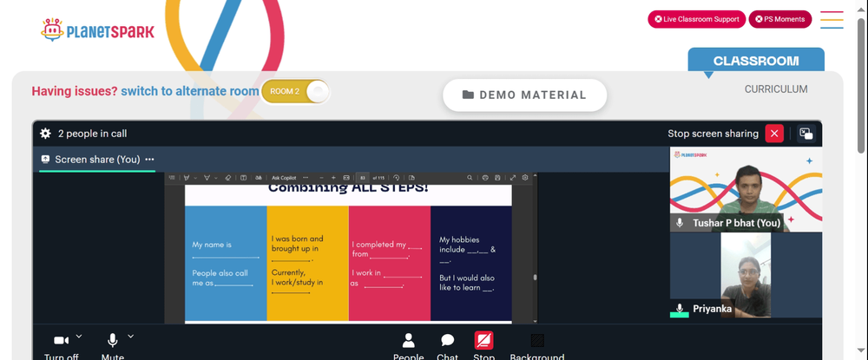Stop screen sharing with red X
Screen dimensions: 868x360
click(x=774, y=134)
